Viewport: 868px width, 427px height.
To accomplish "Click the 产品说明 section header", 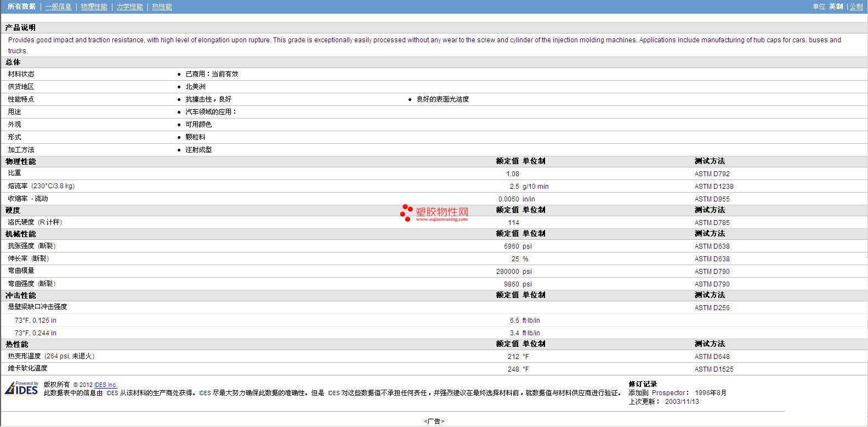I will 20,27.
